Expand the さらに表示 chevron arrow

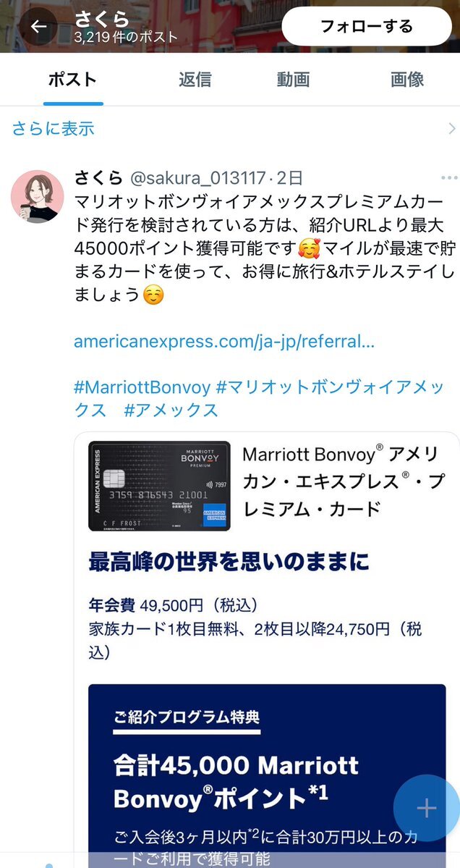point(452,129)
